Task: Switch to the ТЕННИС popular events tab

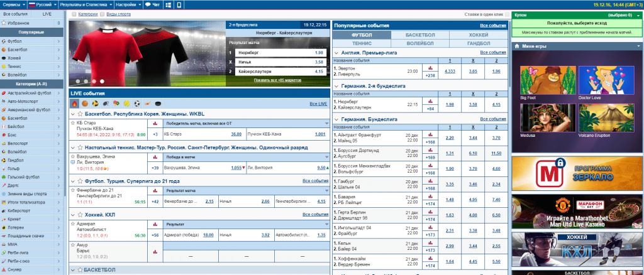Action: tap(362, 43)
